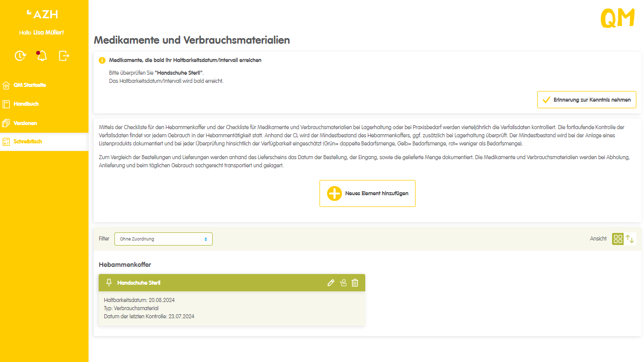The height and width of the screenshot is (362, 644).
Task: Click the yellow plus circle icon
Action: pos(334,194)
